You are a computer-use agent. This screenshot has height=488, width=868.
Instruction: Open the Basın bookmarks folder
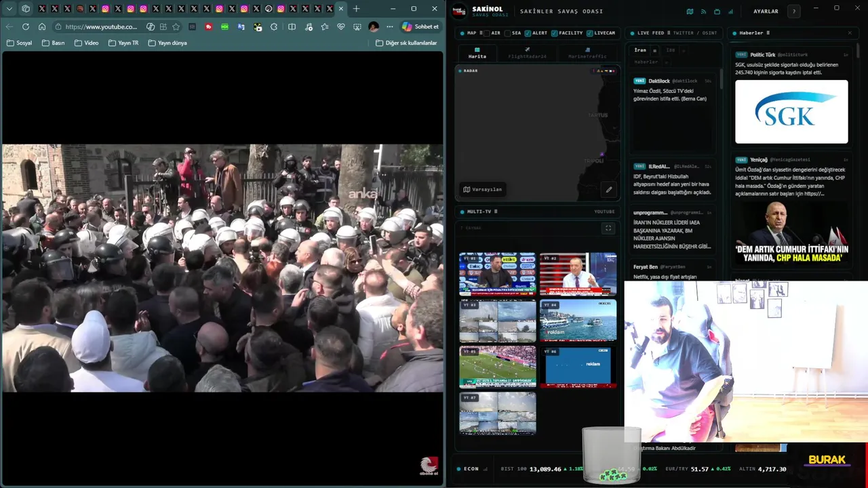point(54,43)
